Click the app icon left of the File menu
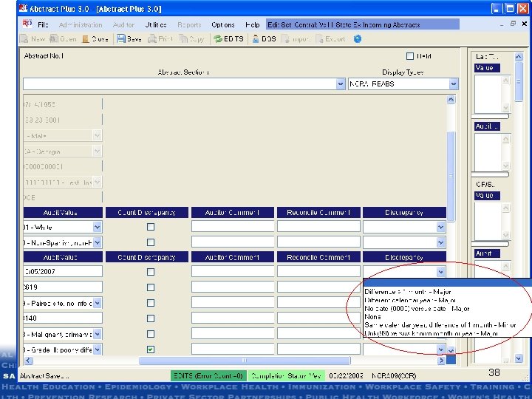The height and width of the screenshot is (399, 532). (27, 24)
